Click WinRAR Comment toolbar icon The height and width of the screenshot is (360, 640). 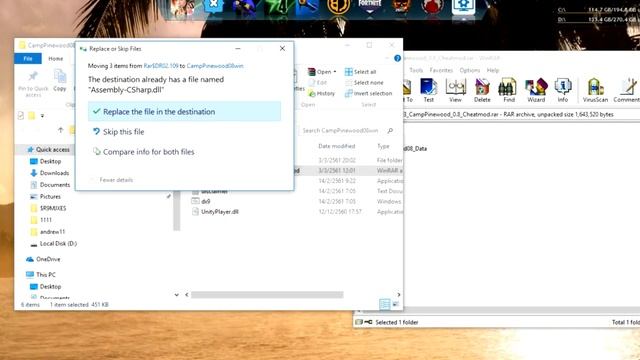pos(627,90)
